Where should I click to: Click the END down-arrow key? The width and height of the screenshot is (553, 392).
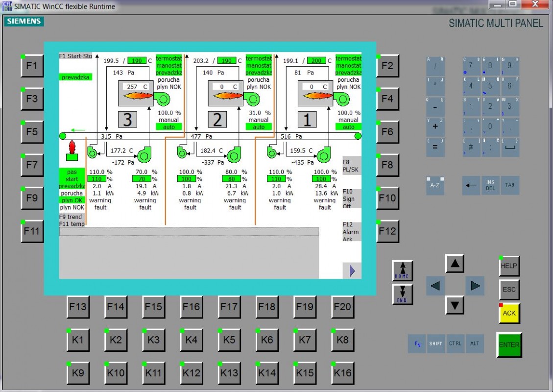click(402, 294)
